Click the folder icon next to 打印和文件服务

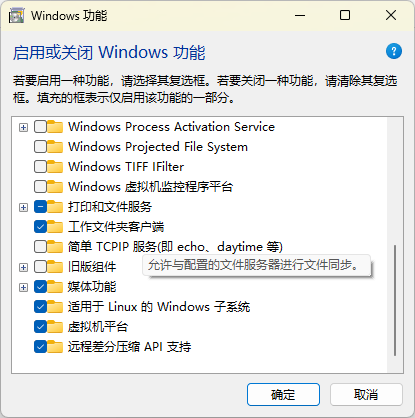[x=55, y=207]
